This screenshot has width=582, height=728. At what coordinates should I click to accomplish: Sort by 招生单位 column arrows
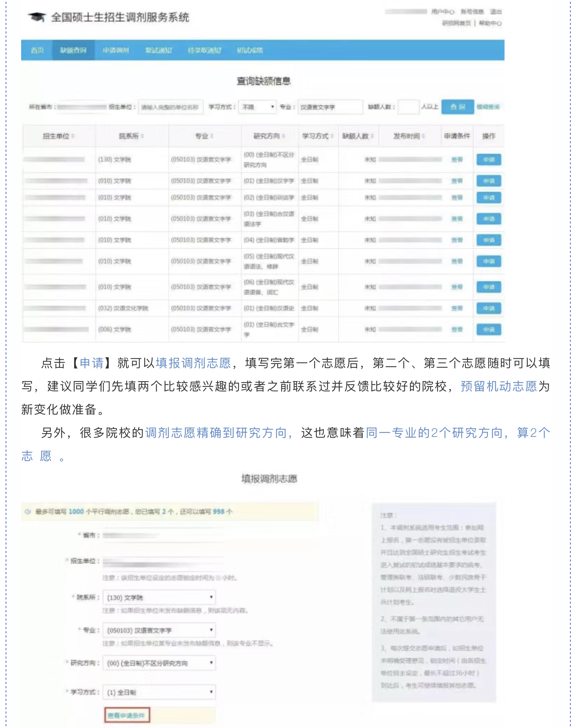click(73, 136)
